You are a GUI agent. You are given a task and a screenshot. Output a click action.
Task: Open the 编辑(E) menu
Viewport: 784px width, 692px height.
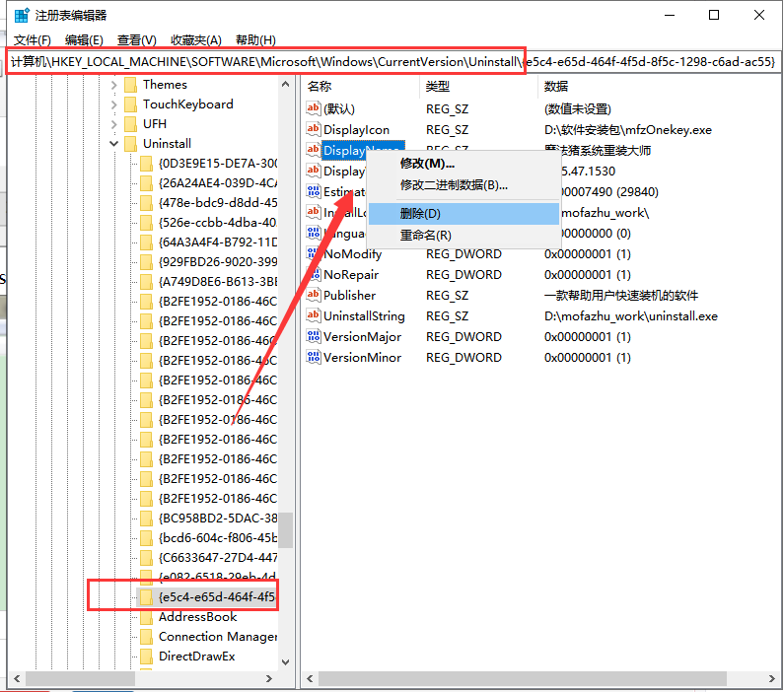(x=84, y=39)
